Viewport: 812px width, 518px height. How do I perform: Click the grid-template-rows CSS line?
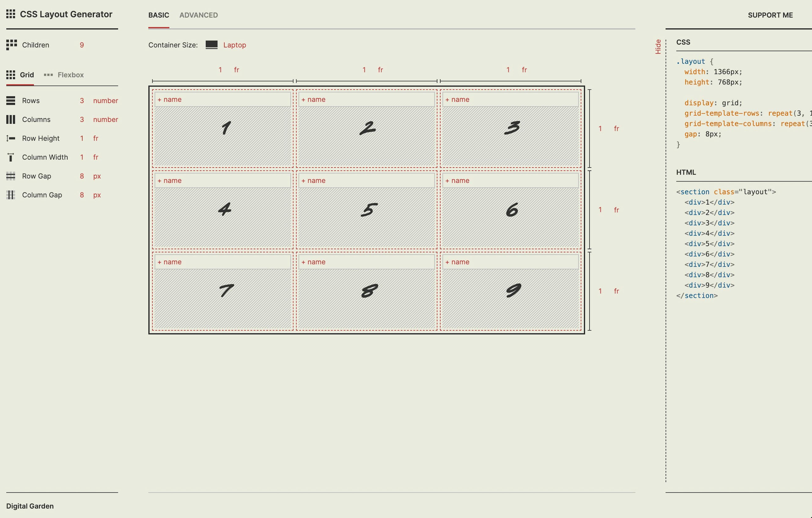click(748, 113)
